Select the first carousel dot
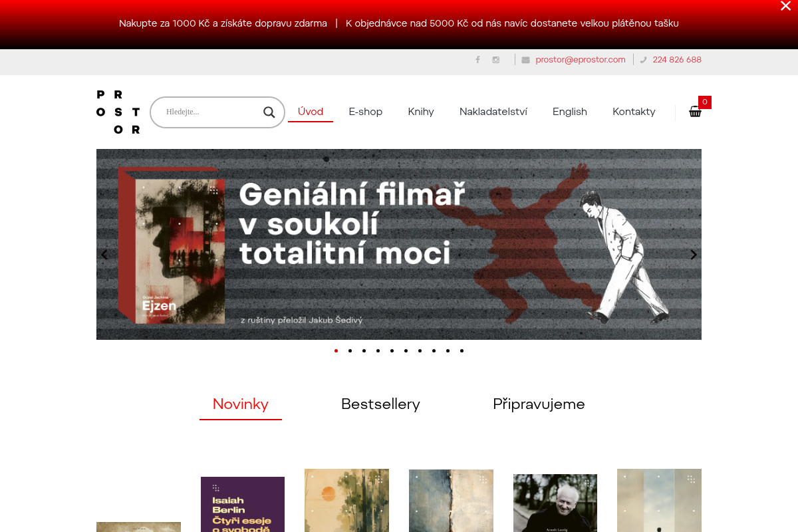The height and width of the screenshot is (532, 798). (x=336, y=350)
